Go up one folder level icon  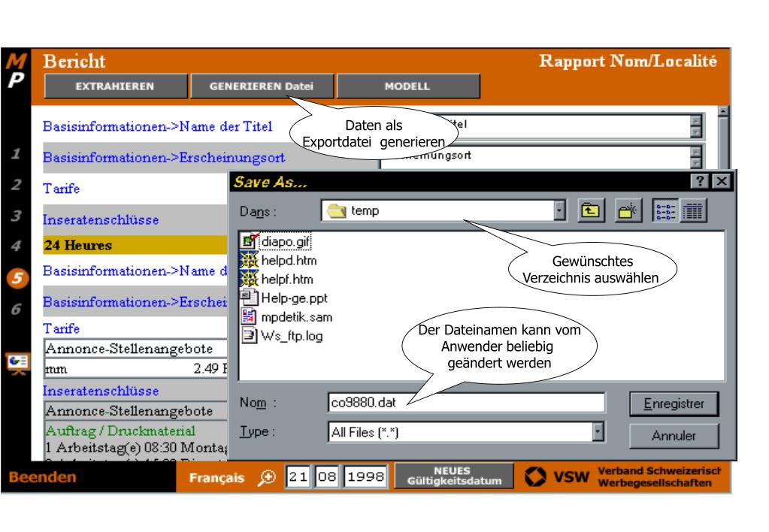pyautogui.click(x=591, y=211)
